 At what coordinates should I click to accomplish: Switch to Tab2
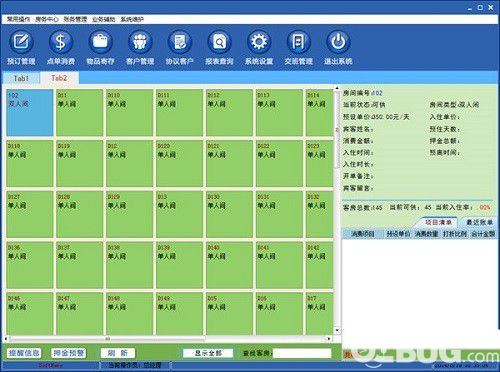[59, 78]
